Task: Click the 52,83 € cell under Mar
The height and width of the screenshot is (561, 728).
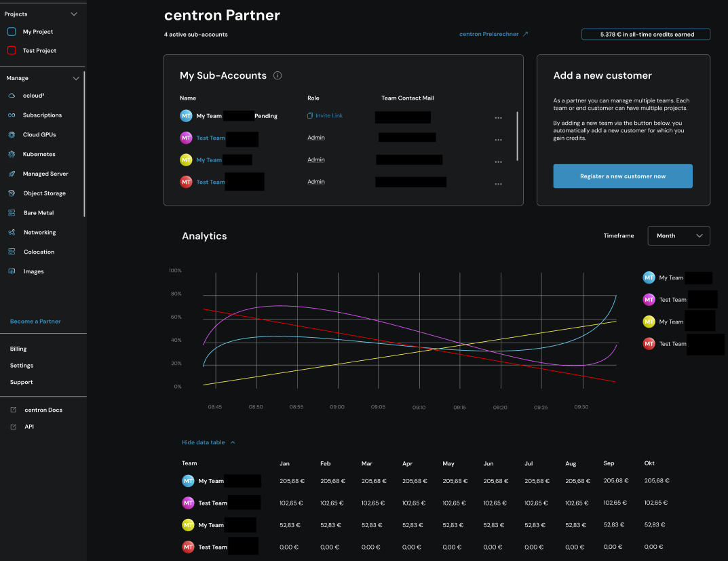Action: [x=372, y=525]
